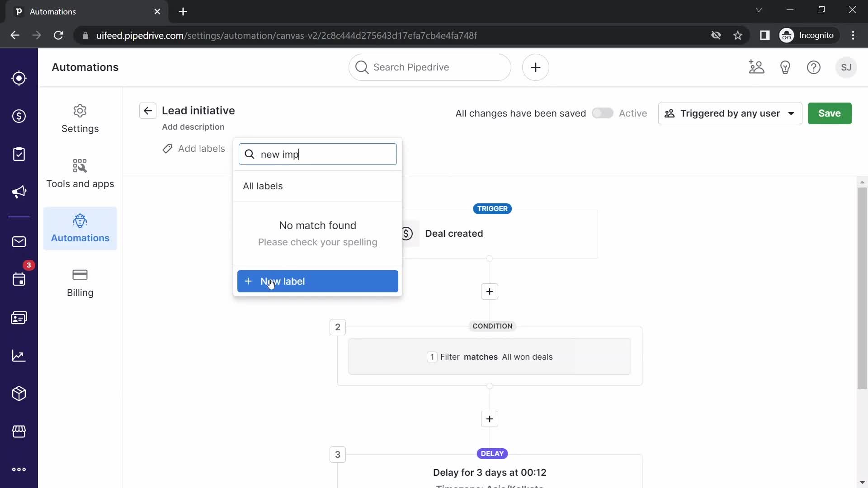Viewport: 868px width, 488px height.
Task: Click the Reports icon in sidebar
Action: (19, 356)
